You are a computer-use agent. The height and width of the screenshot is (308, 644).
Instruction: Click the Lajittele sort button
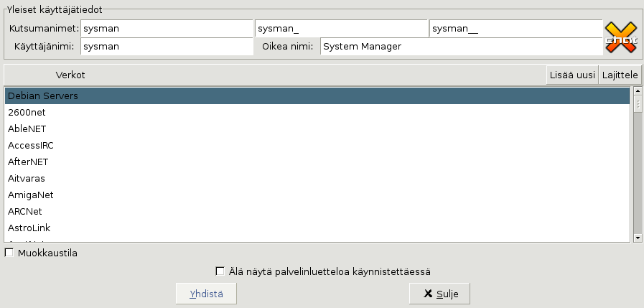(x=620, y=75)
